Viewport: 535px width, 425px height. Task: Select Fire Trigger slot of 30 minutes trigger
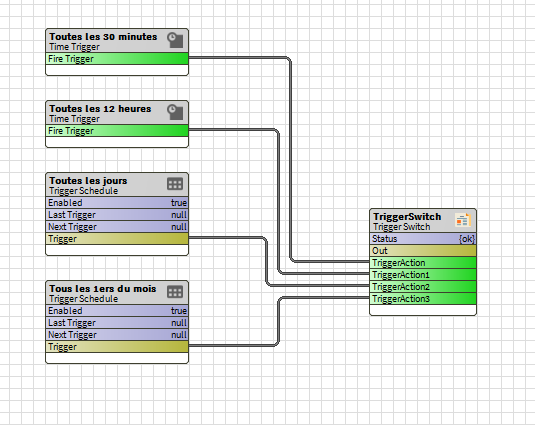(117, 59)
